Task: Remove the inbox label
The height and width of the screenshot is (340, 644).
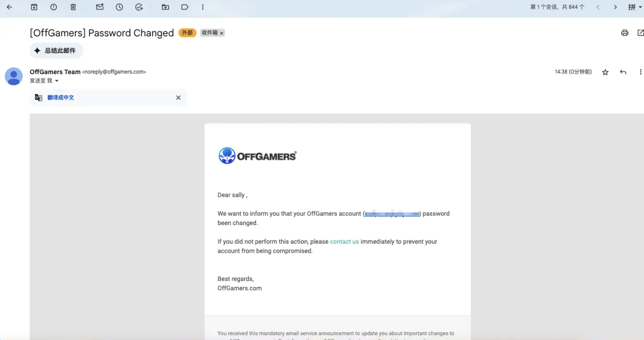Action: (x=222, y=33)
